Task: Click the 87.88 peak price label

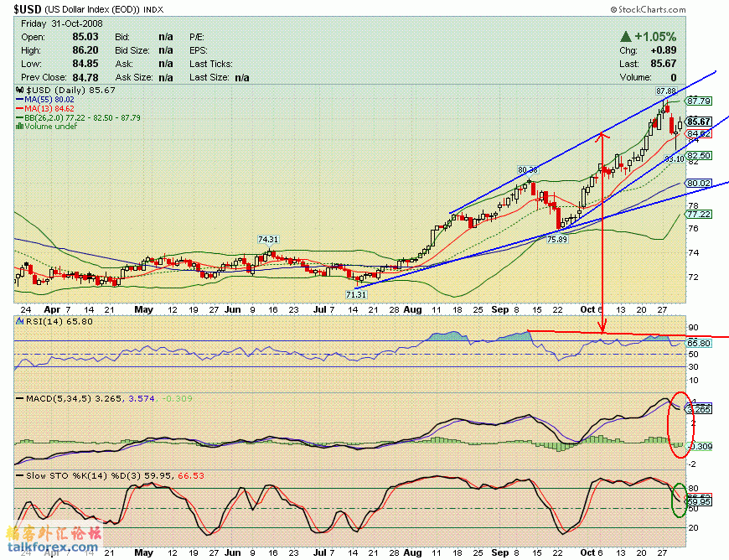Action: pyautogui.click(x=666, y=91)
